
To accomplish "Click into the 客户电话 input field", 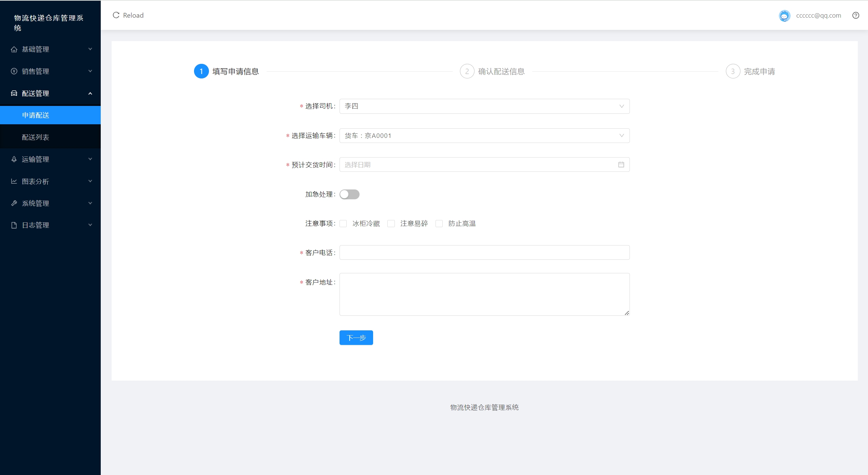I will pos(484,253).
